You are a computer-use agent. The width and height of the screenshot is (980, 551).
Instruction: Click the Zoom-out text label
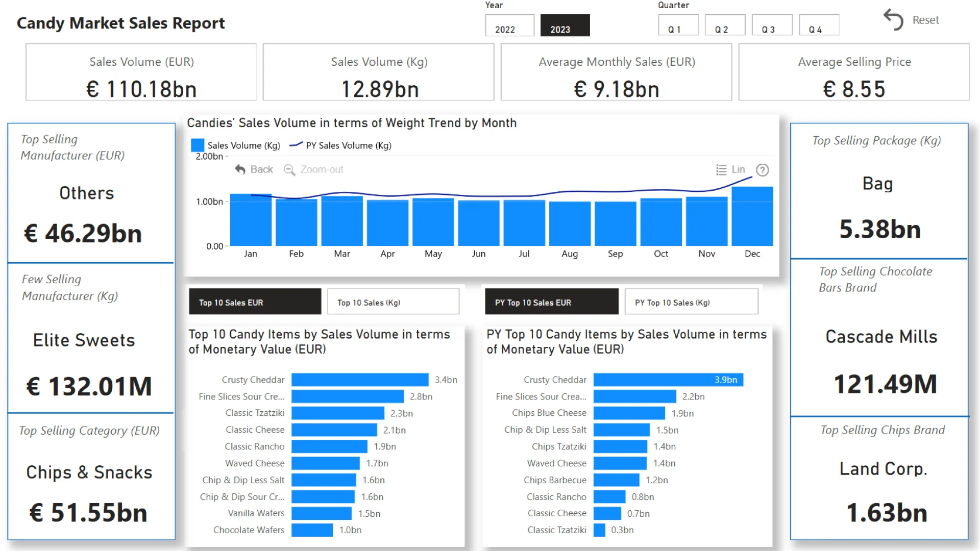tap(322, 169)
